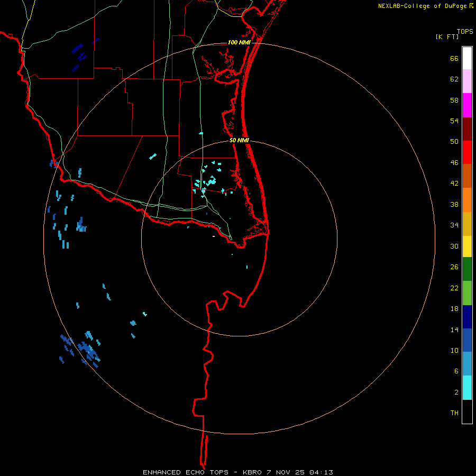Viewport: 476px width, 476px height.
Task: Click the "62" legend value
Action: click(x=454, y=79)
